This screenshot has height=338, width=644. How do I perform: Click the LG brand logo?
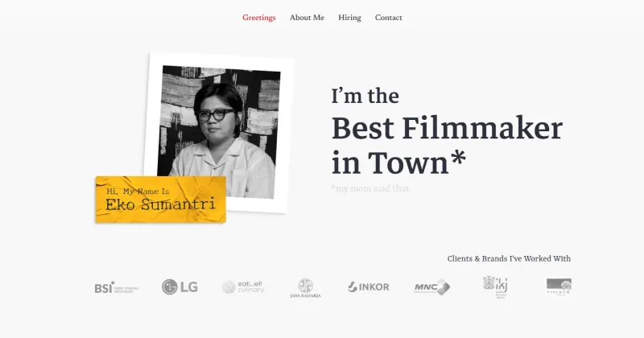[180, 286]
